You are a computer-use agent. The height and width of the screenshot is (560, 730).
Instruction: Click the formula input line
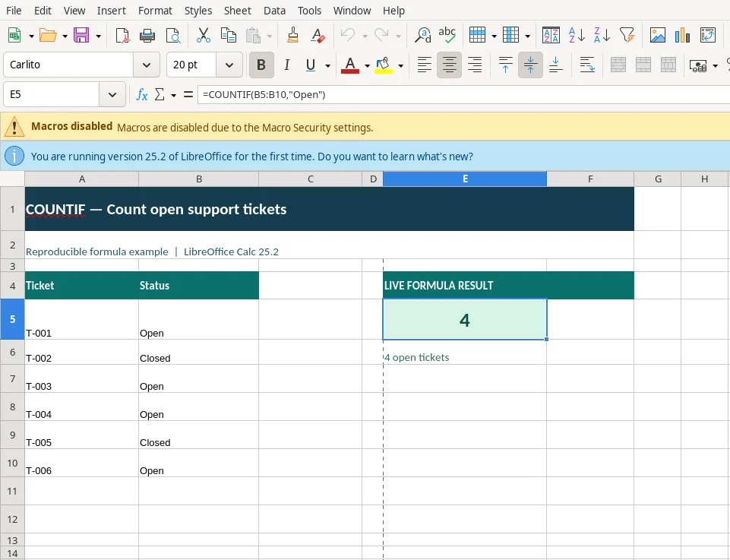click(x=463, y=94)
